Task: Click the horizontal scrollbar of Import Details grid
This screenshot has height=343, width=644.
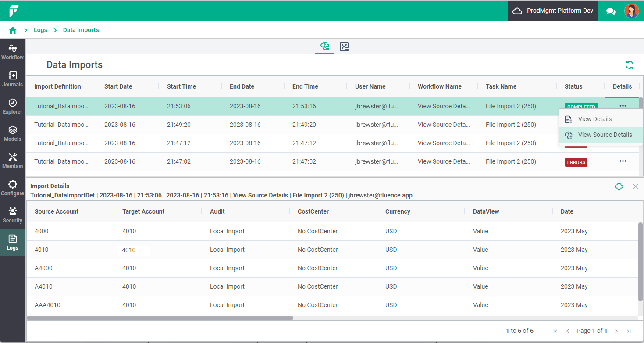Action: point(160,318)
